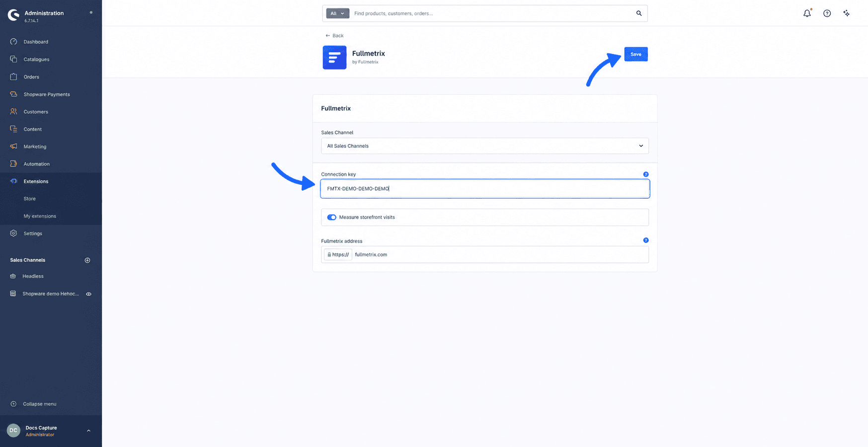
Task: Click the Orders sidebar icon
Action: (x=13, y=76)
